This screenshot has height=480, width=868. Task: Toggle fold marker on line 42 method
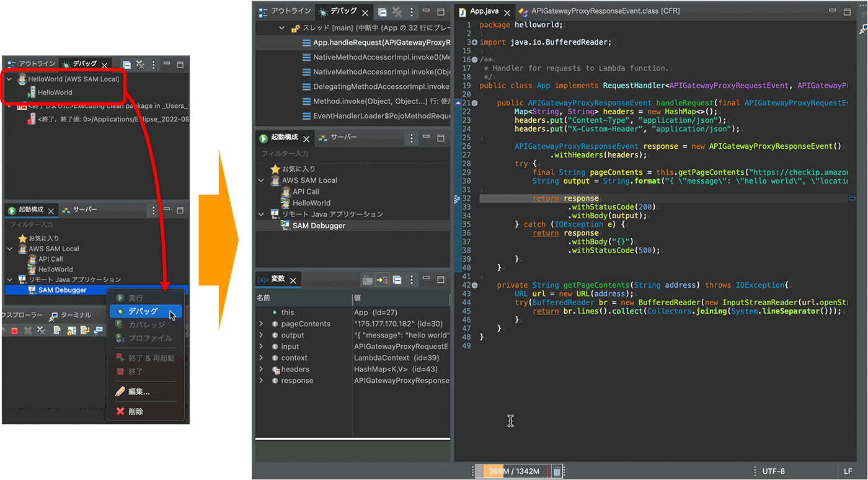click(x=474, y=285)
